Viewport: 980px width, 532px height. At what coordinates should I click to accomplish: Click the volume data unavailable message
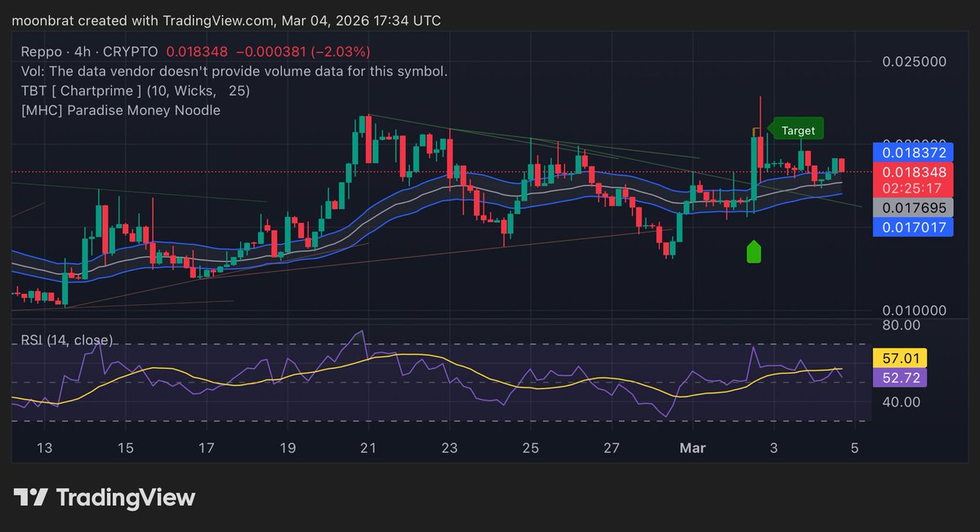point(234,71)
